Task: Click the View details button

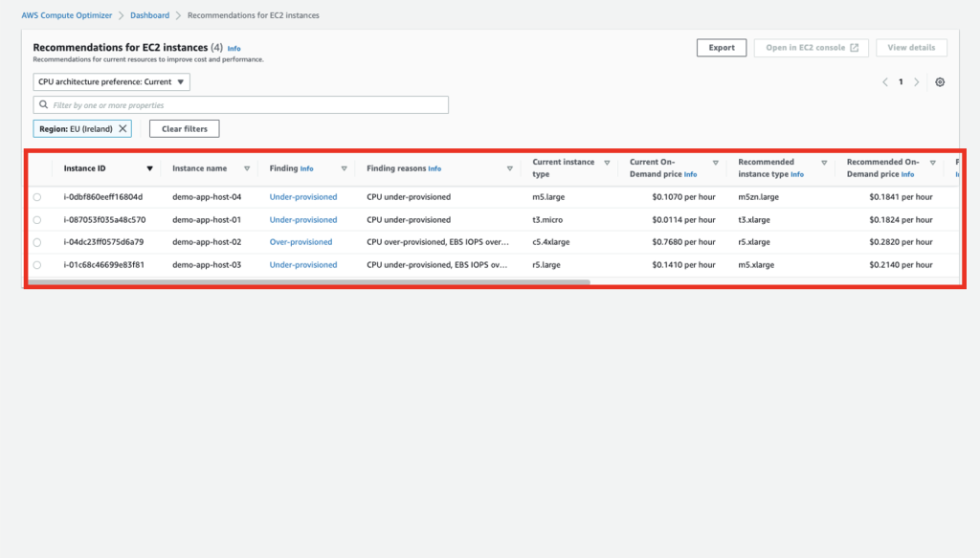Action: pos(911,48)
